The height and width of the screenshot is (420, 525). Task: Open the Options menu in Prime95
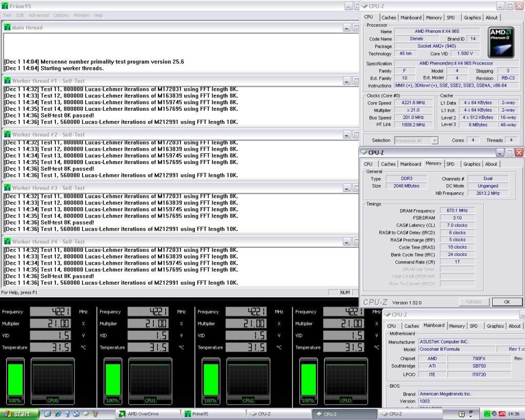click(x=61, y=15)
